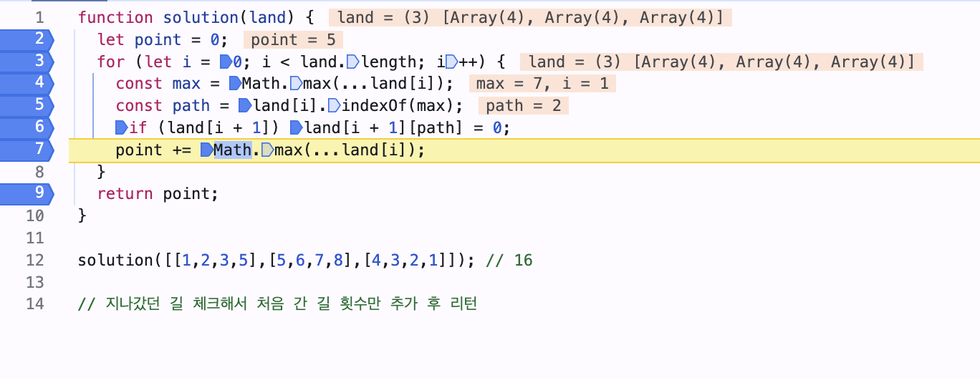Remove the breakpoint on line 9

pyautogui.click(x=27, y=194)
